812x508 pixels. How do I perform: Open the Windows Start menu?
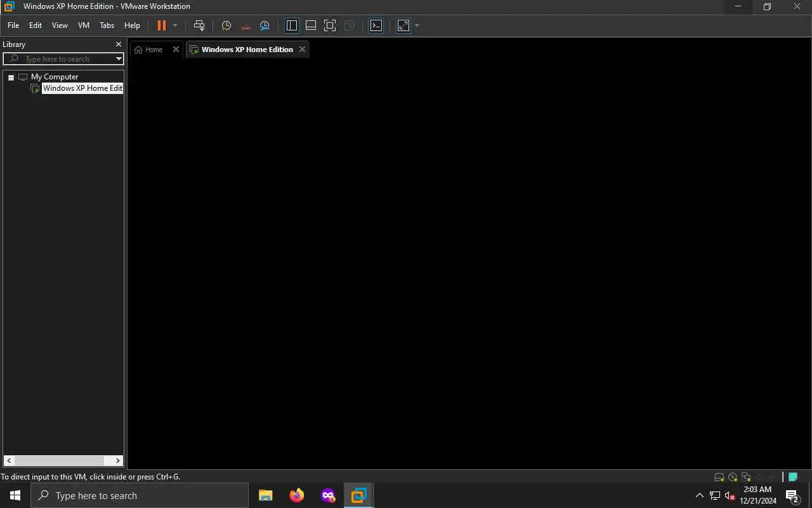pyautogui.click(x=15, y=495)
